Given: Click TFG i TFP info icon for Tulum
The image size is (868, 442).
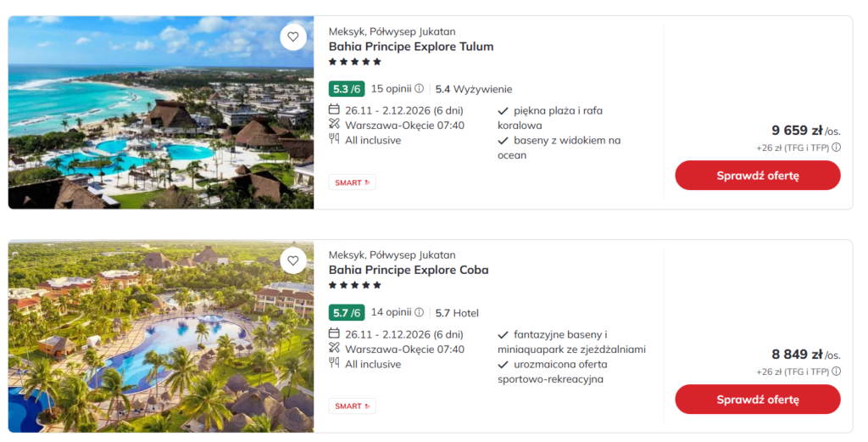Looking at the screenshot, I should (836, 148).
